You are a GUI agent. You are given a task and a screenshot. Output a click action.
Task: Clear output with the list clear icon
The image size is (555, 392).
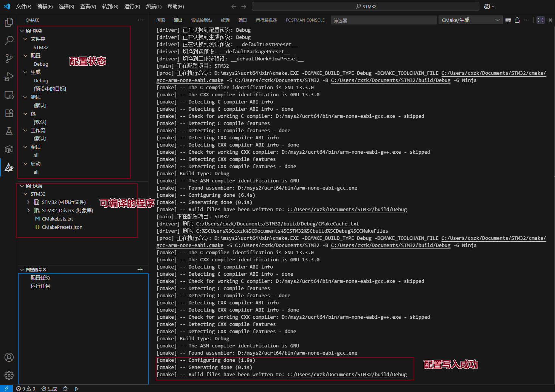click(x=508, y=20)
